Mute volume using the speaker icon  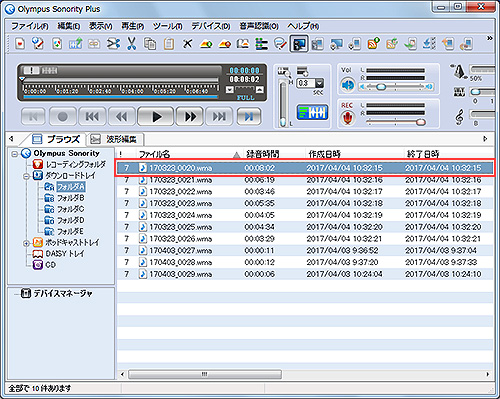(x=348, y=86)
